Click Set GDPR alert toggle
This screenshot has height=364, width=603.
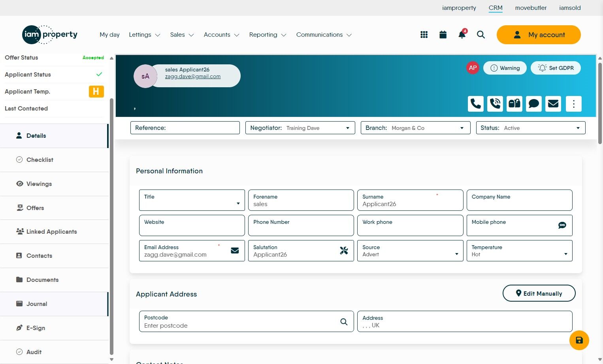[x=556, y=68]
